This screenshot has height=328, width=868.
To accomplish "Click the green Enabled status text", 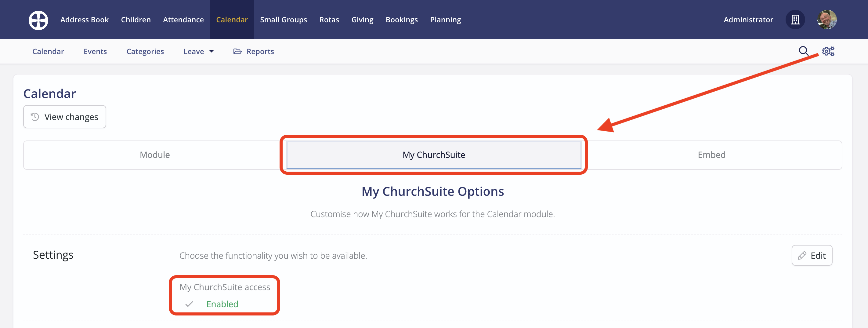I will point(222,304).
